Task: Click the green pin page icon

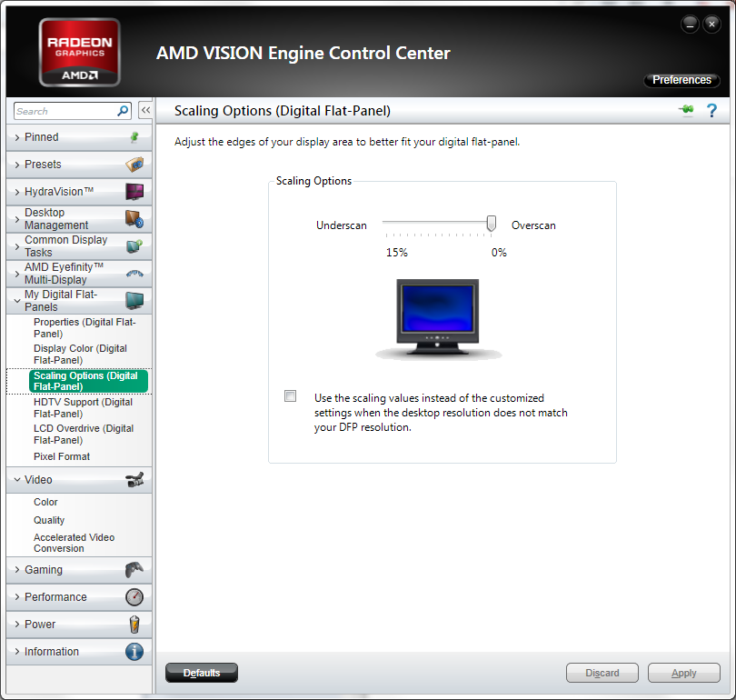Action: tap(686, 110)
